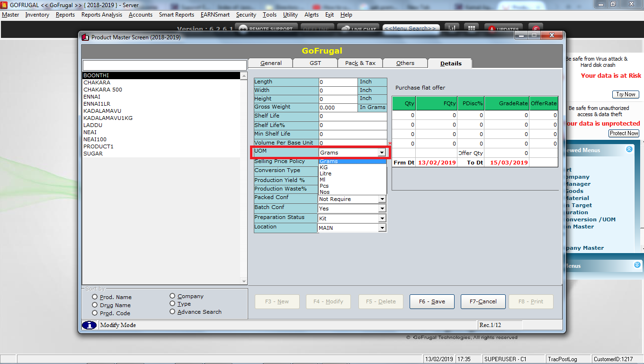This screenshot has height=364, width=644.
Task: Open the Security menu
Action: 246,15
